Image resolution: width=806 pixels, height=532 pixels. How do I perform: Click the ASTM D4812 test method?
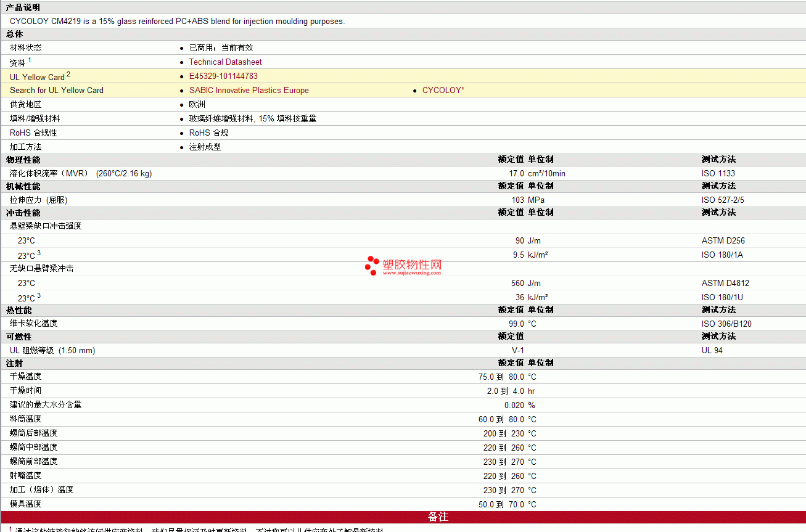pos(726,283)
